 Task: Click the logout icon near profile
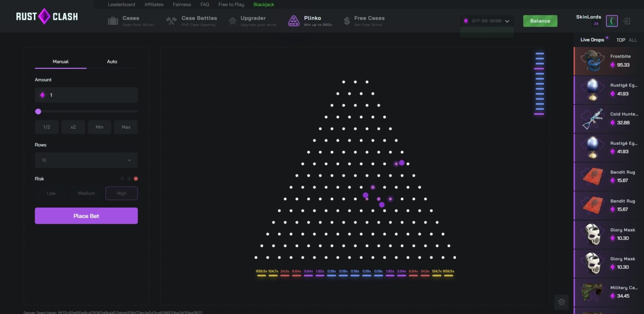pyautogui.click(x=626, y=21)
